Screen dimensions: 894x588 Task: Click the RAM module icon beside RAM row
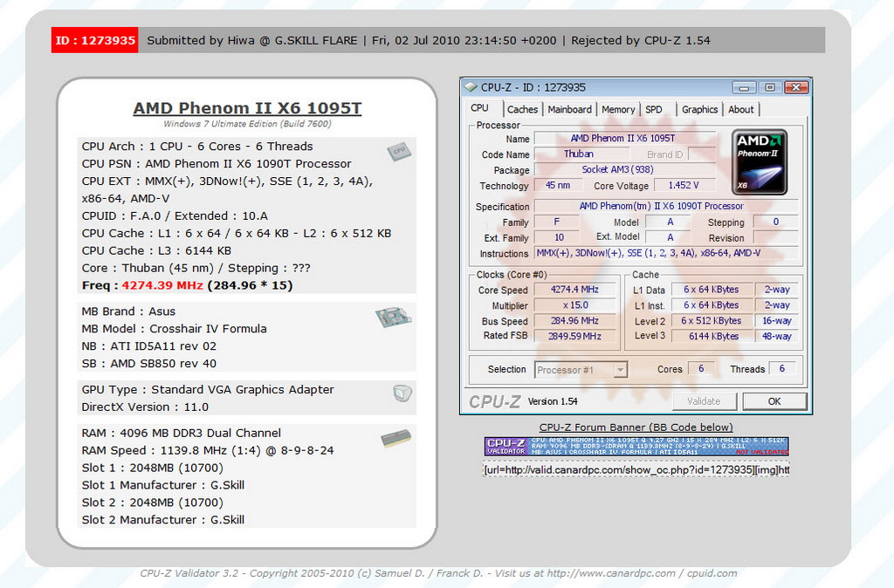click(395, 438)
